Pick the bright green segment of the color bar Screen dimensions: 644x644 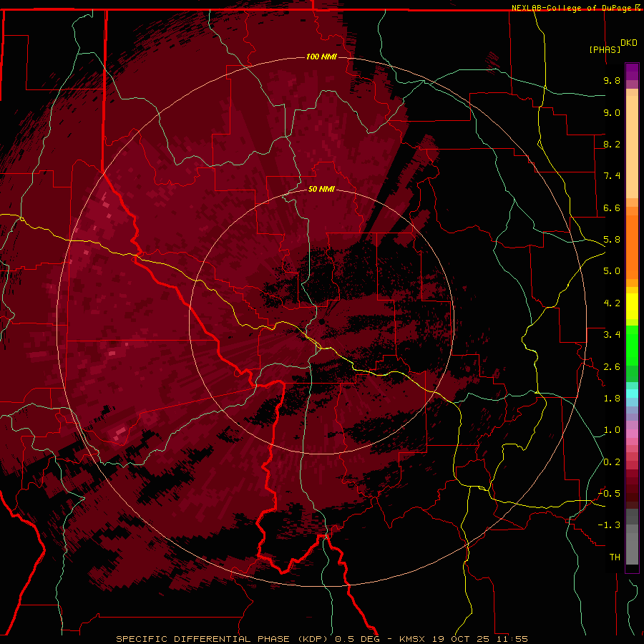pos(632,346)
